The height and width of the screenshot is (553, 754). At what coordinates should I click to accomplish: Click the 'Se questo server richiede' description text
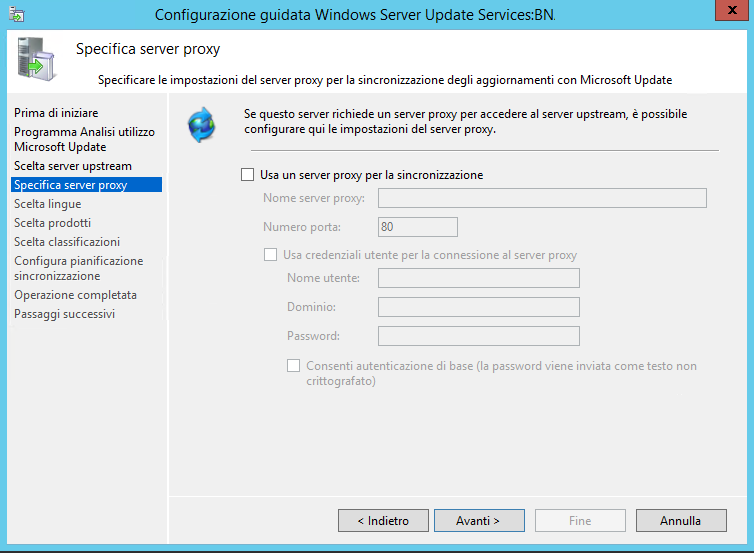(x=465, y=121)
